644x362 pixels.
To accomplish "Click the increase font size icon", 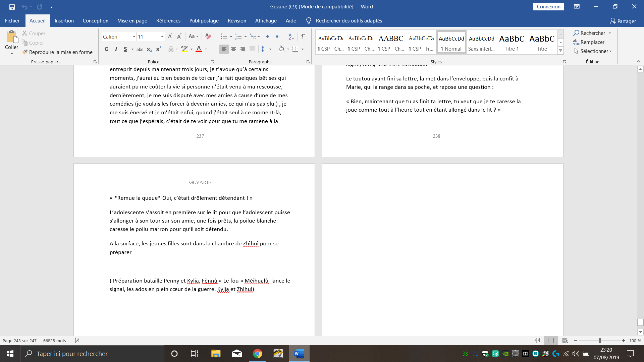I will point(170,37).
